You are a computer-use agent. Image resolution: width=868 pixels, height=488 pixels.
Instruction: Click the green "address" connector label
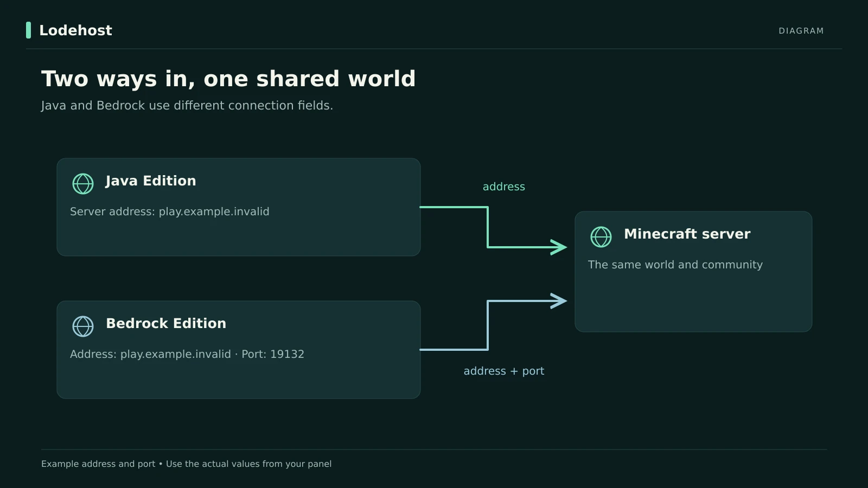[x=504, y=187]
